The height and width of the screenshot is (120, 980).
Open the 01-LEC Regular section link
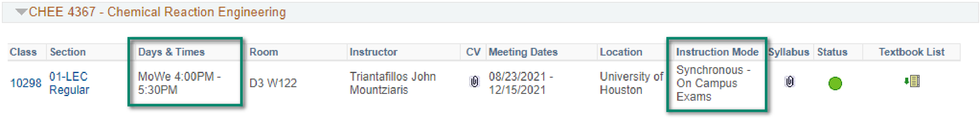click(x=69, y=83)
